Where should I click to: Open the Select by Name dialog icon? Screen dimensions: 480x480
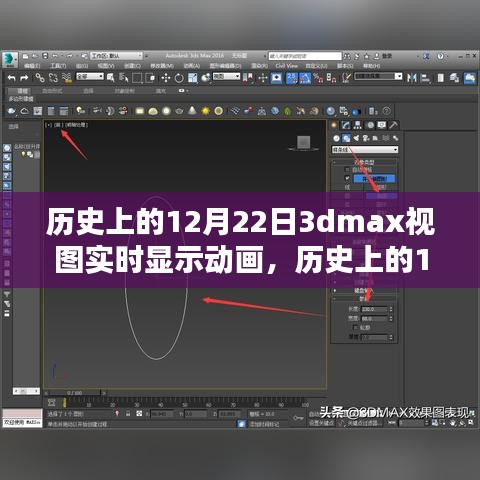pos(123,78)
